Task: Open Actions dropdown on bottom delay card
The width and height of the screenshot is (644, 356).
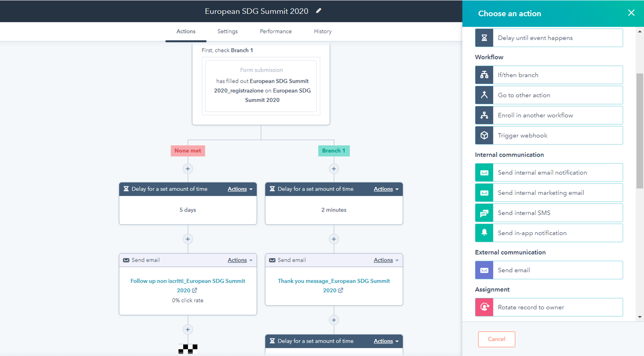Action: tap(386, 341)
